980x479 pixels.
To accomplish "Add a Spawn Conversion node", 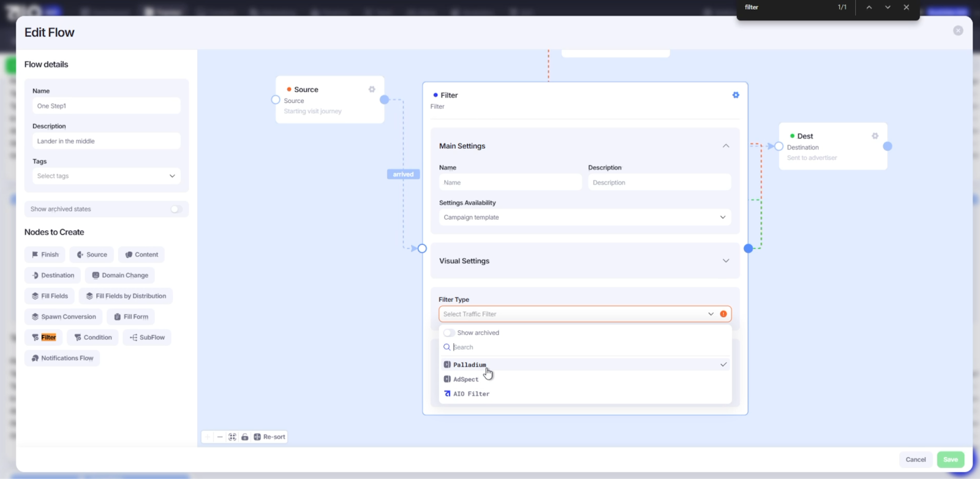I will (64, 317).
